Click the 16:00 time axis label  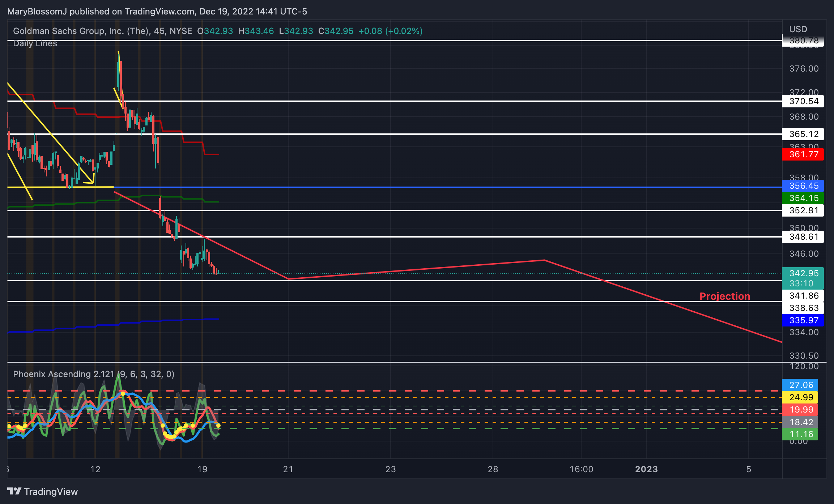[x=582, y=469]
